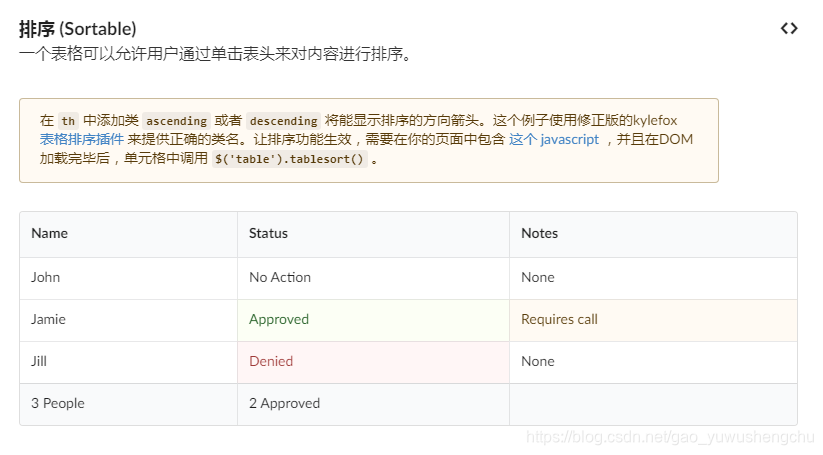Sort the table by the Notes header
This screenshot has width=823, height=455.
click(x=653, y=234)
